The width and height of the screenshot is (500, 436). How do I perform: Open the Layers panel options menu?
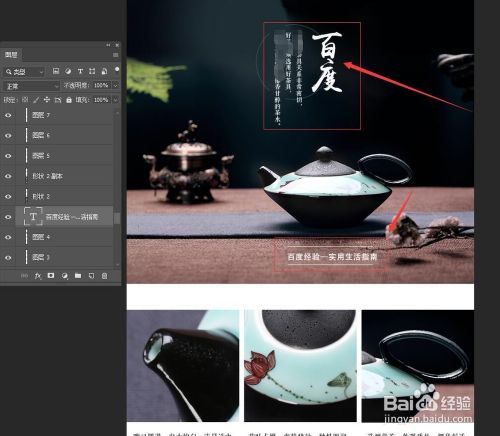click(x=115, y=55)
